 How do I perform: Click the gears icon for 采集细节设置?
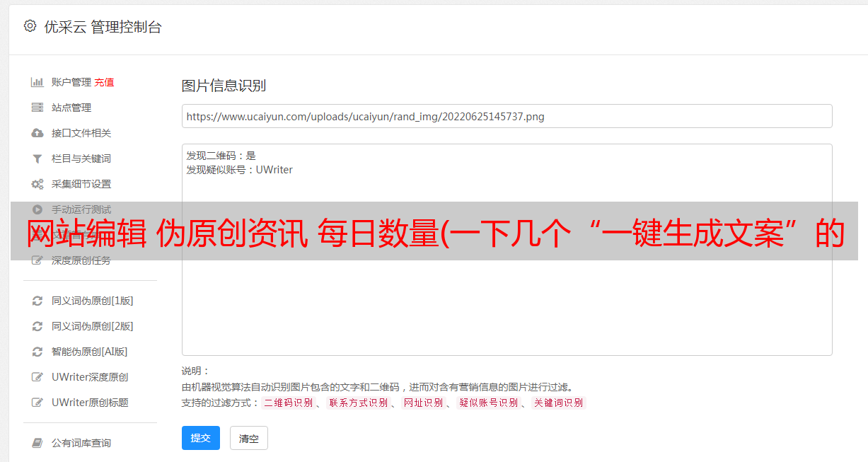(37, 184)
